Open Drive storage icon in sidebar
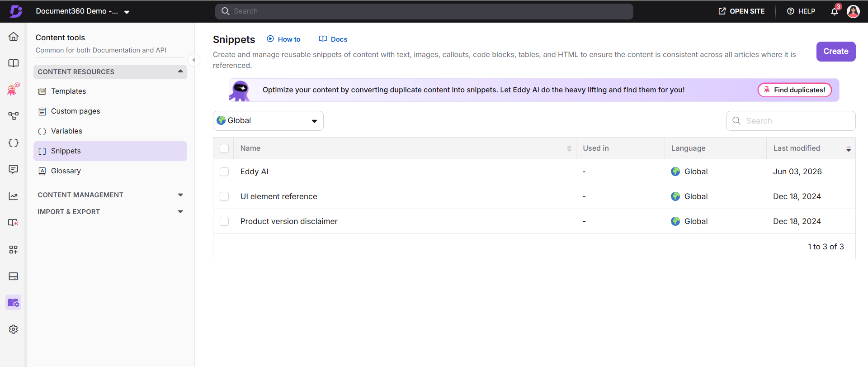This screenshot has height=367, width=868. [x=14, y=276]
